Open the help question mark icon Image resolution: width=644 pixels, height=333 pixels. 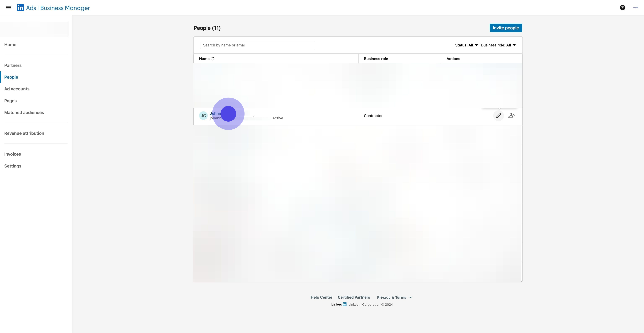point(622,8)
